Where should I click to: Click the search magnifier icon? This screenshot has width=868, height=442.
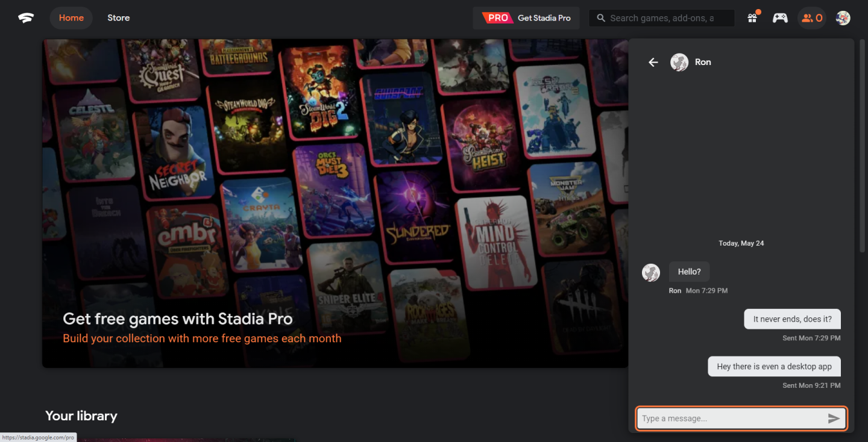(x=600, y=18)
